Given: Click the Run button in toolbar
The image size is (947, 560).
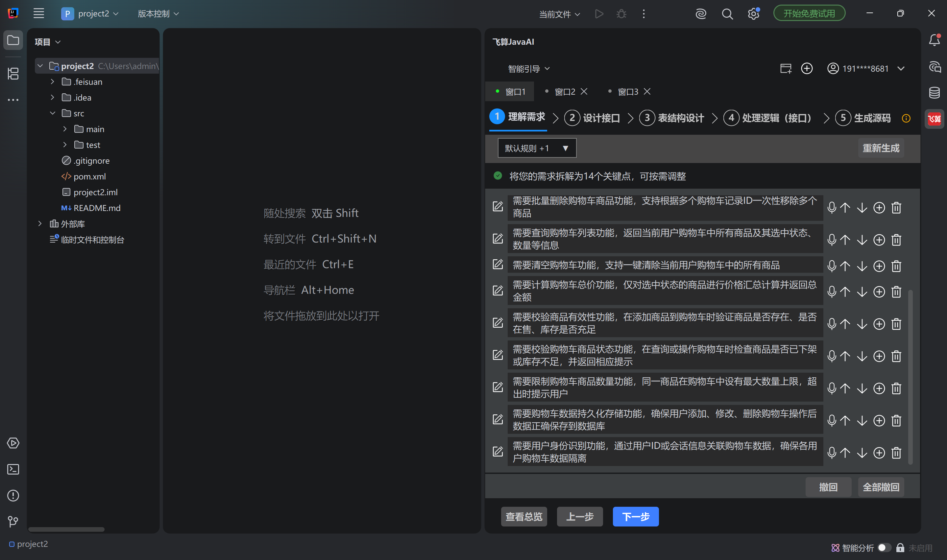Looking at the screenshot, I should tap(599, 14).
